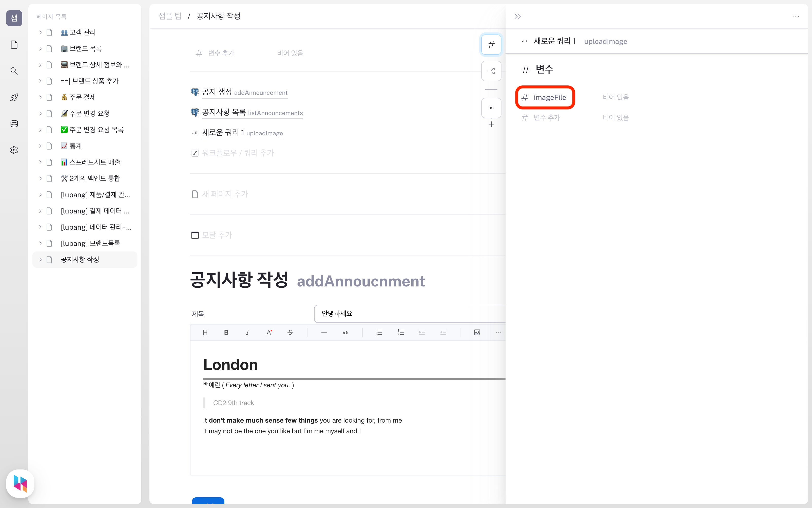Expand the 통계 page
Image resolution: width=812 pixels, height=508 pixels.
coord(40,146)
